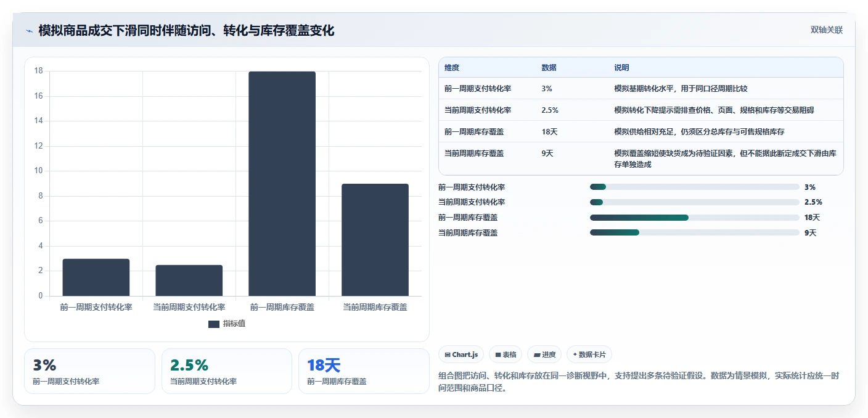Click the 双轴关联 label in header
Screen dimensions: 868x418
coord(826,30)
